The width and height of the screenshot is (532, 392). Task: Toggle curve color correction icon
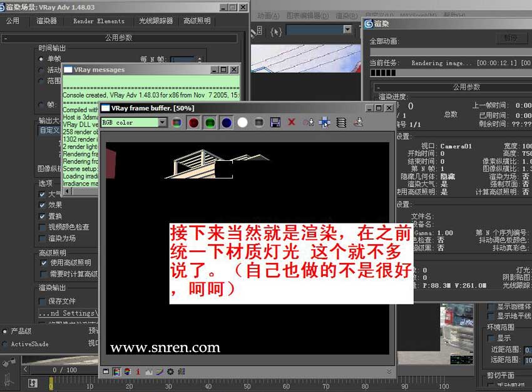tap(160, 372)
